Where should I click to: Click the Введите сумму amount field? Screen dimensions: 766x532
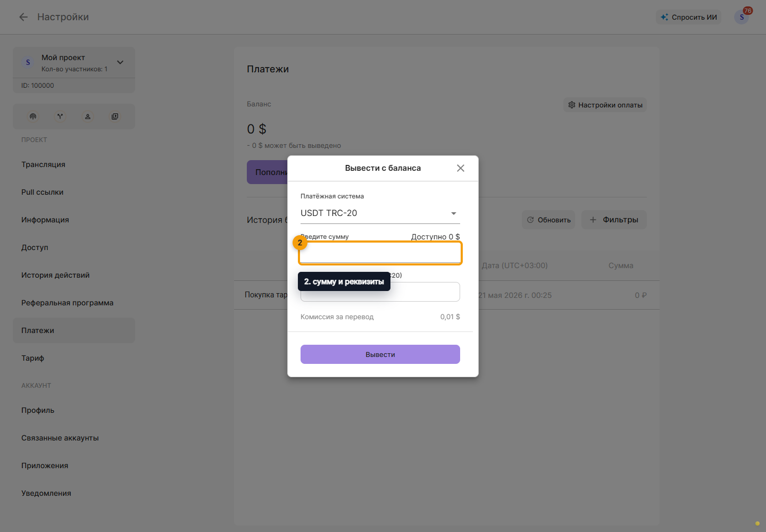tap(380, 253)
